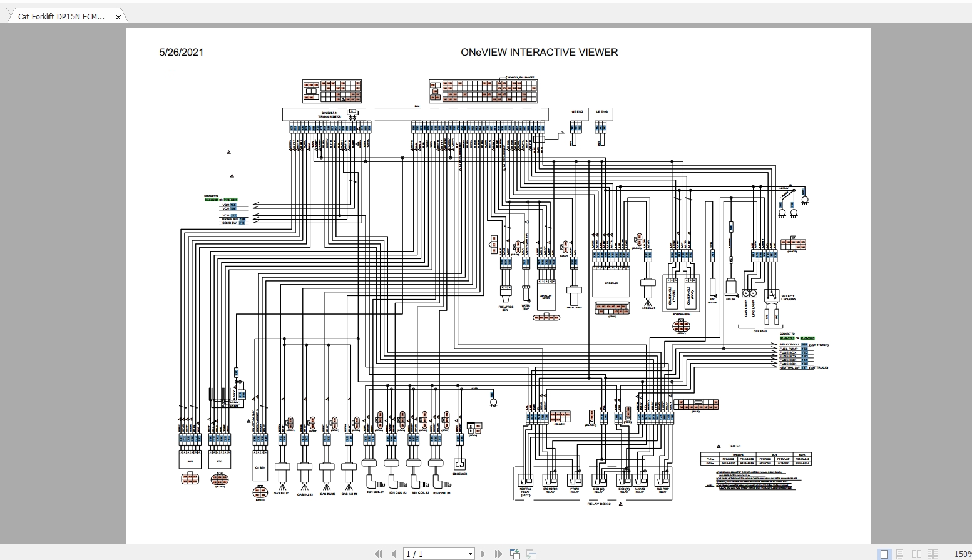Enable continuous page scrolling mode
Viewport: 972px width, 560px height.
(900, 554)
